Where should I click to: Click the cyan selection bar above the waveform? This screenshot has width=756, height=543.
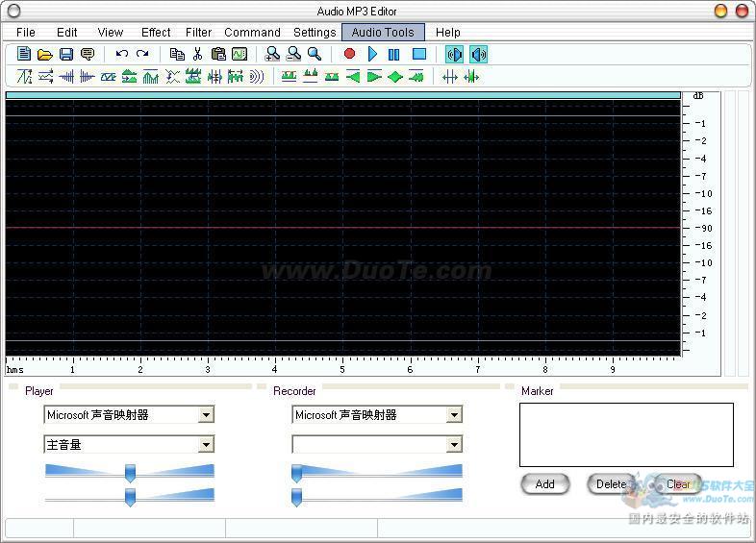click(x=342, y=95)
